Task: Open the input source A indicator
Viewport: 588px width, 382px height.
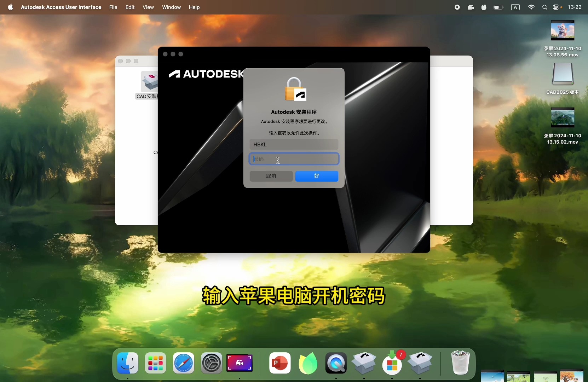Action: tap(515, 7)
